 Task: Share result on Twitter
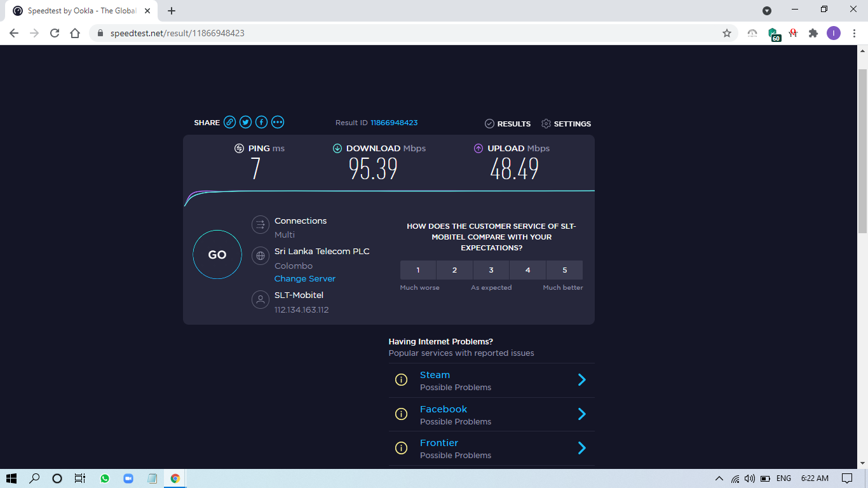[x=246, y=123]
